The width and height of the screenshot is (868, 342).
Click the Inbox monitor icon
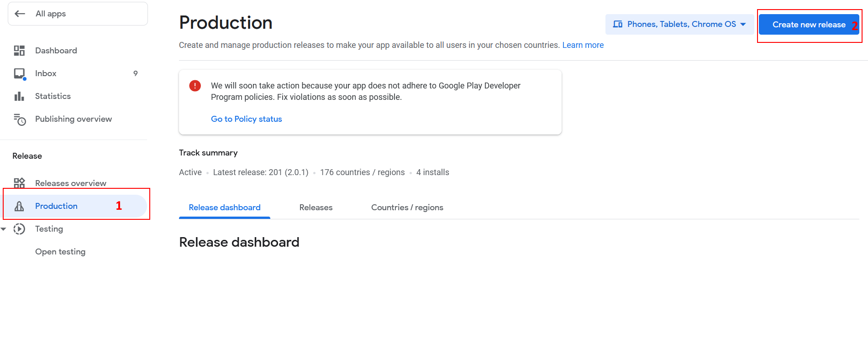19,73
